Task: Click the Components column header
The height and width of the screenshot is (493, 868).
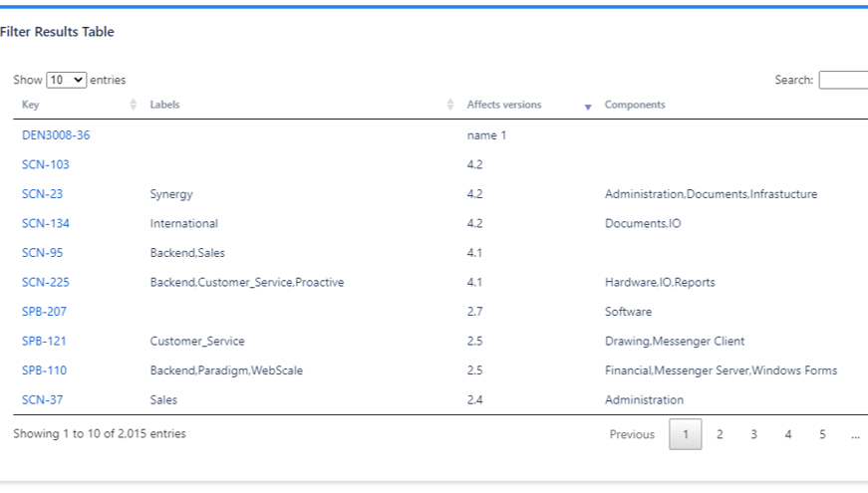Action: (635, 105)
